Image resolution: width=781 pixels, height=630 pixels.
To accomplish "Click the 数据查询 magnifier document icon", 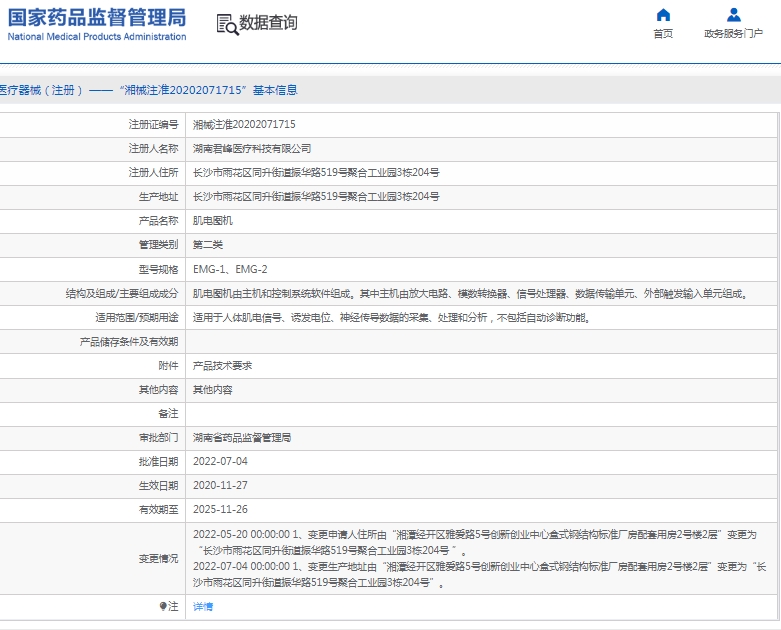I will tap(227, 24).
